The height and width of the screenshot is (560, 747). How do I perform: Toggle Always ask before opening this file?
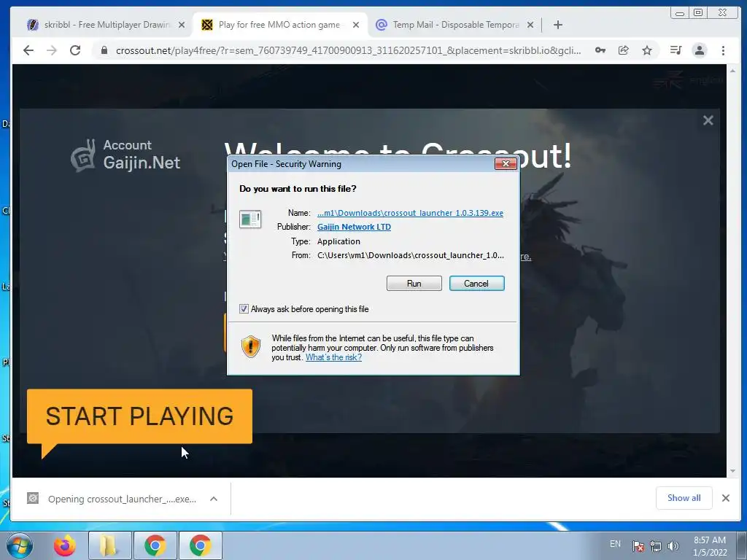point(244,309)
